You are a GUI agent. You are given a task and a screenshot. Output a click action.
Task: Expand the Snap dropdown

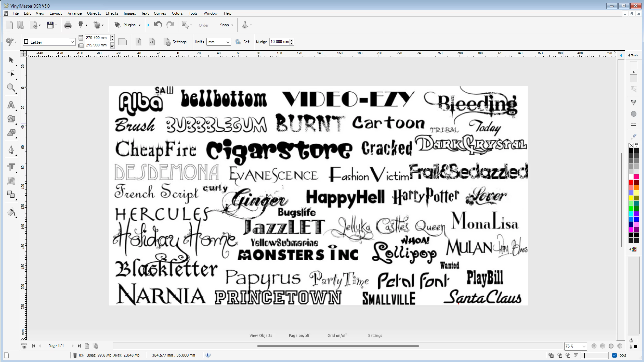click(x=232, y=25)
